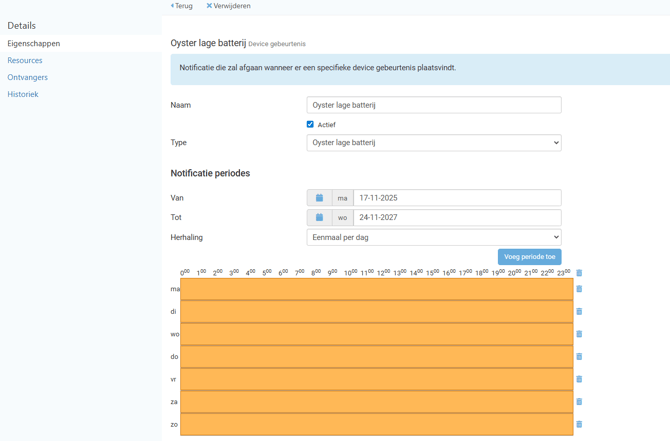Uncheck the Actief checkbox
Viewport: 670px width, 441px height.
click(310, 125)
